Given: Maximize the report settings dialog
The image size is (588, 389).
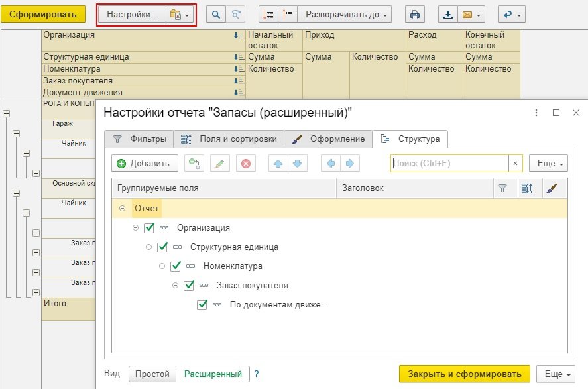Looking at the screenshot, I should click(x=556, y=113).
